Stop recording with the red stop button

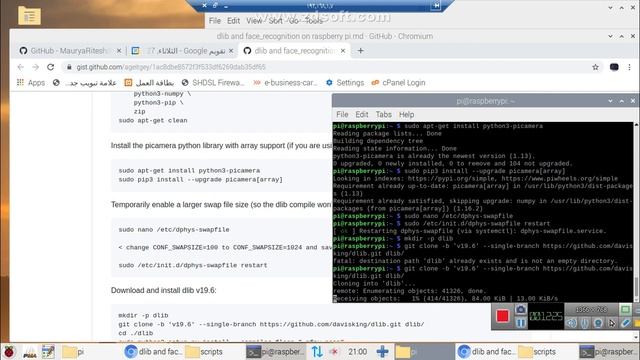502,316
